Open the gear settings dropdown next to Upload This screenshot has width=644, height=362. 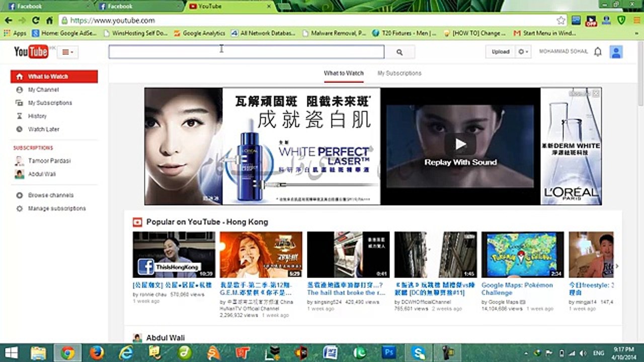coord(523,51)
